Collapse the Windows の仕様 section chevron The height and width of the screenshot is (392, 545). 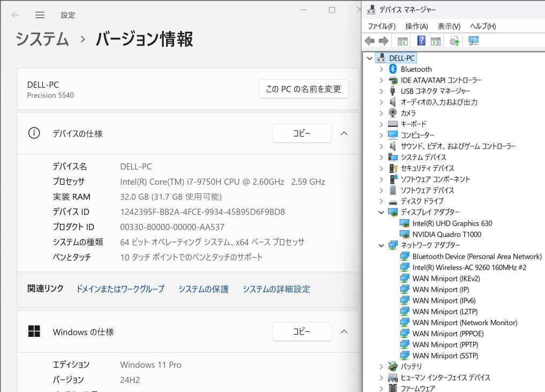click(x=344, y=331)
